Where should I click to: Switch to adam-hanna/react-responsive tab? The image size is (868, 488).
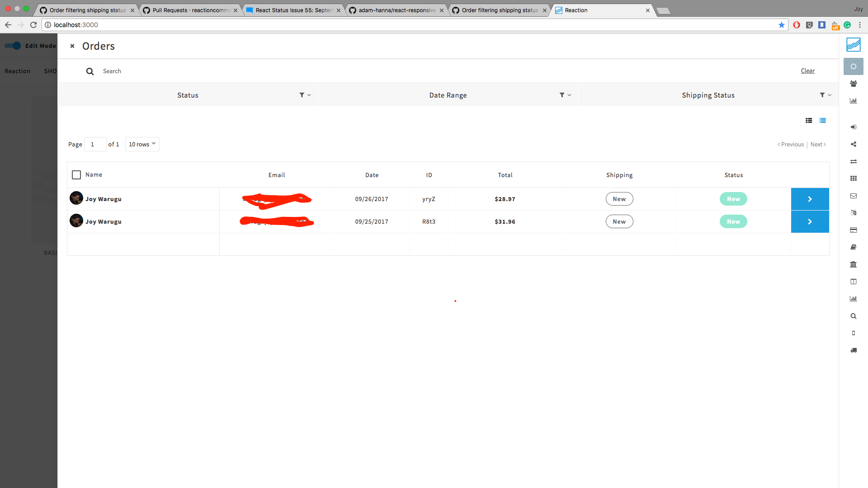(396, 10)
